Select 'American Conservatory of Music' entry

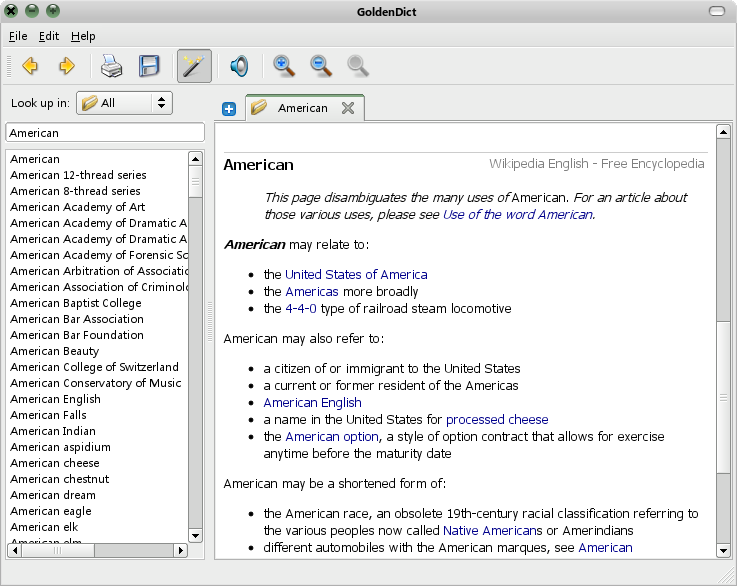pyautogui.click(x=96, y=383)
